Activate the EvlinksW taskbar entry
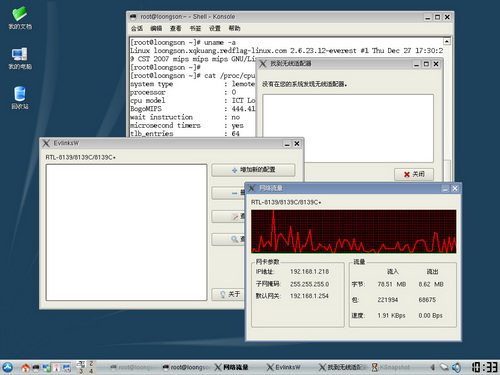500x375 pixels. 284,367
